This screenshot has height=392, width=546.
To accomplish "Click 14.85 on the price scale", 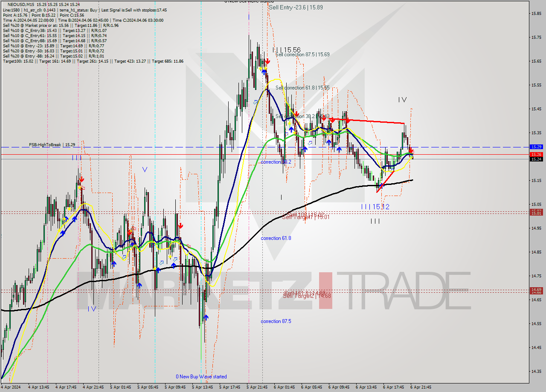I will pos(536,252).
